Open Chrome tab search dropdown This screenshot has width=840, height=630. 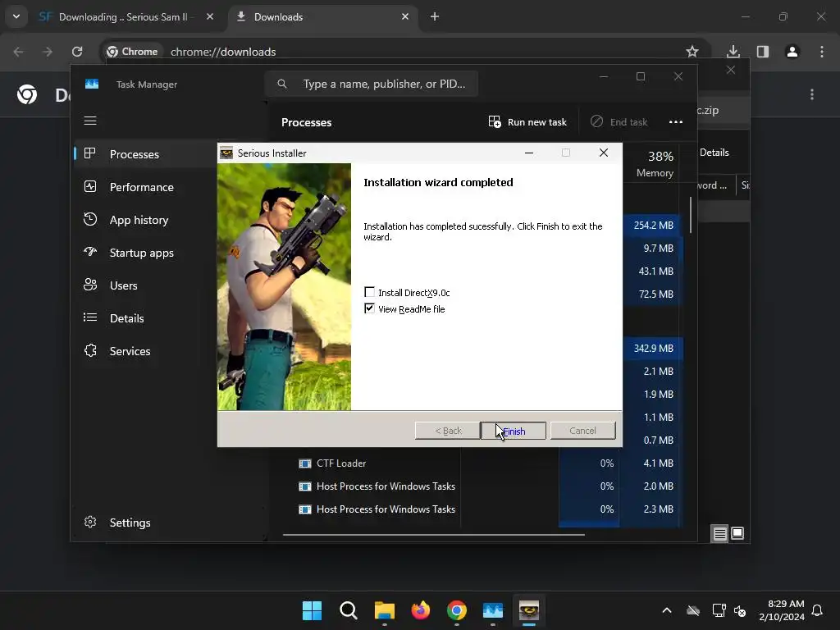tap(16, 16)
